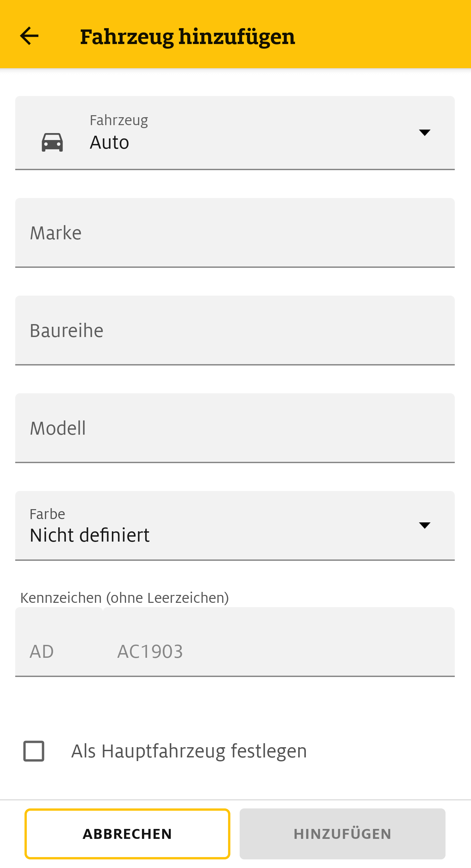
Task: Select the 'Fahrzeug hinzufügen' title bar
Action: [187, 35]
